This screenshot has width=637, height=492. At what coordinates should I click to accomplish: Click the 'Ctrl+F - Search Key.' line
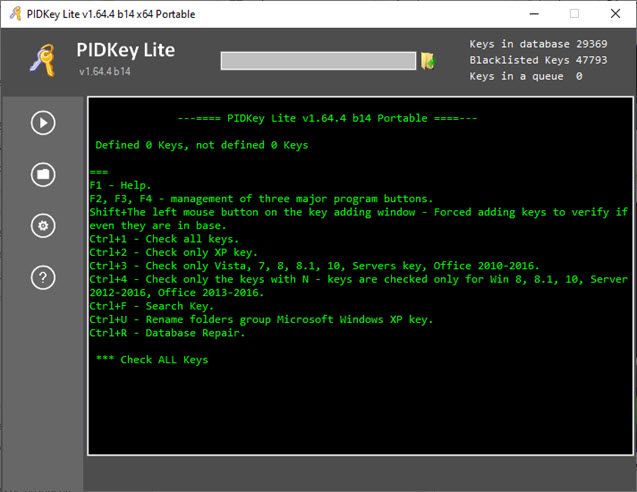(x=152, y=306)
